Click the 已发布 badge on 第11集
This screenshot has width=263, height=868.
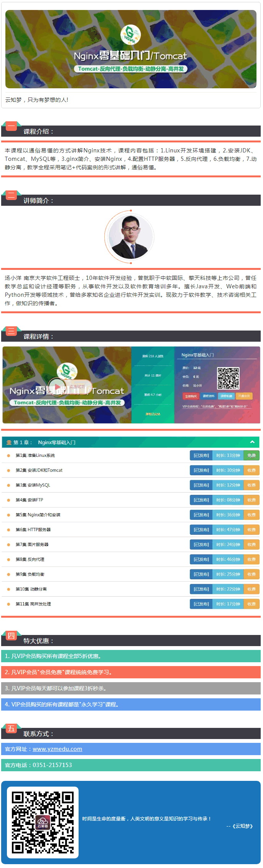(x=201, y=604)
